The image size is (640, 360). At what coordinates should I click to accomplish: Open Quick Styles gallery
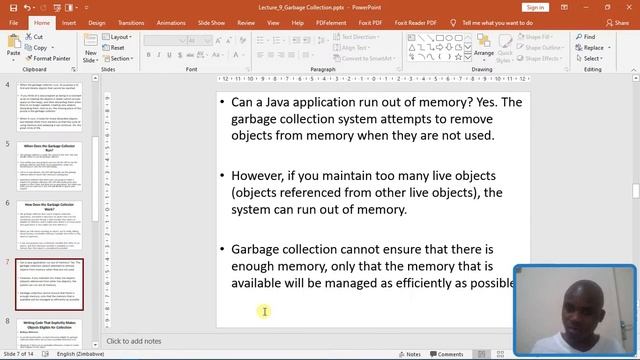(504, 49)
